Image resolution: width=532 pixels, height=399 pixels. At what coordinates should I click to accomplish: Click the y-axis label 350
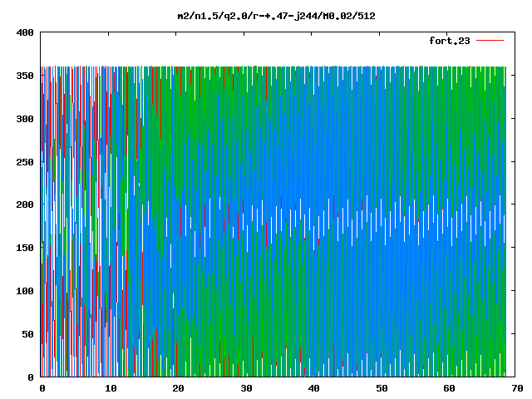(25, 76)
